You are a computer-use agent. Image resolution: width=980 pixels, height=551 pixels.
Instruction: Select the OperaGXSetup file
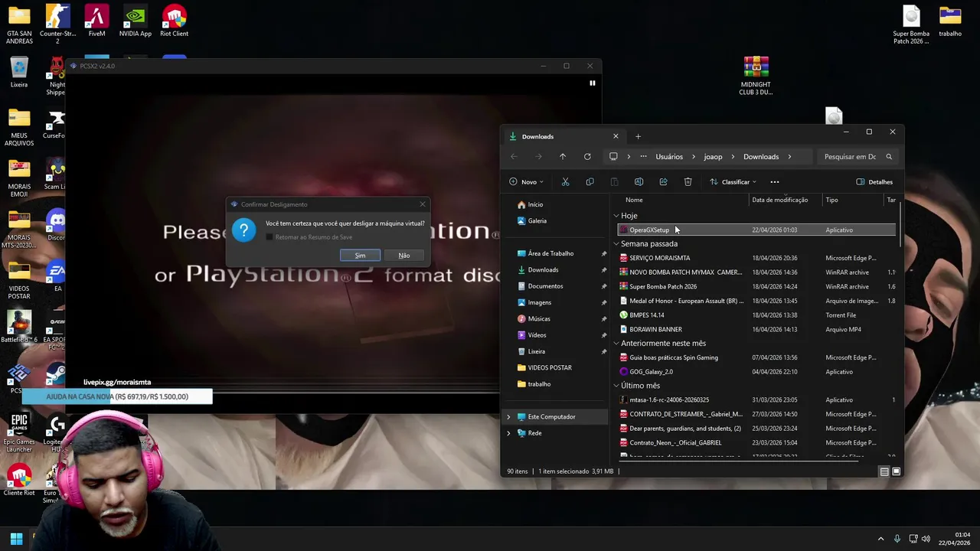[756, 230]
